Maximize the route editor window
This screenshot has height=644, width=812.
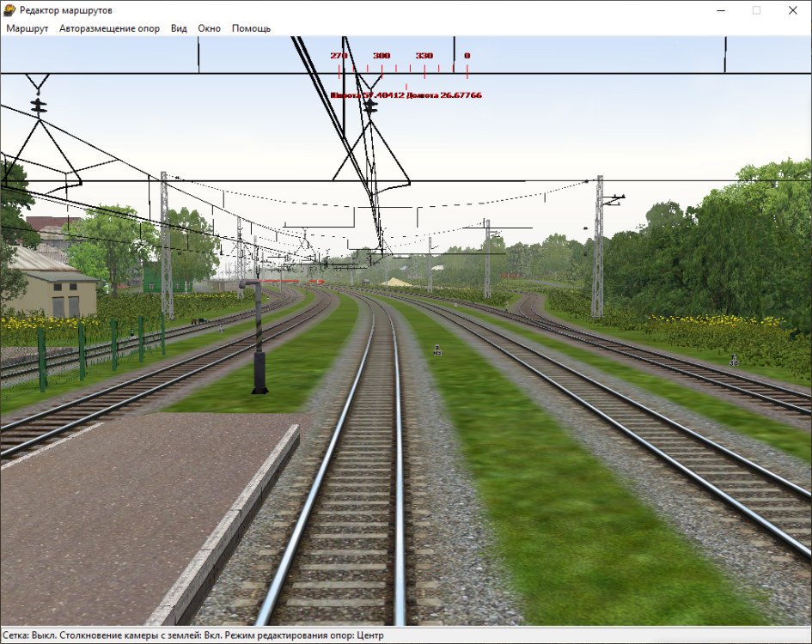click(756, 10)
